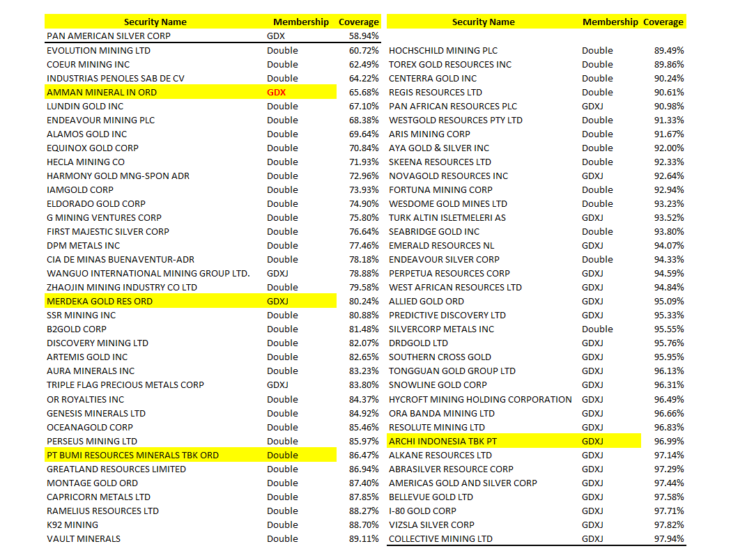Click FIRST MAJESTIC SILVER CORP entry
This screenshot has height=560, width=731.
coord(108,231)
